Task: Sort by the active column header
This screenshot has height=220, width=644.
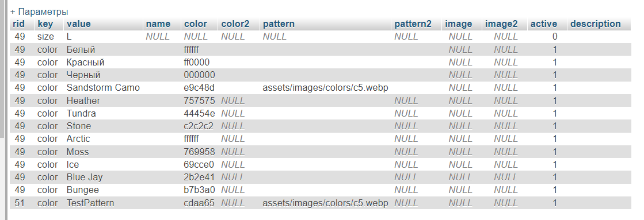Action: (544, 24)
